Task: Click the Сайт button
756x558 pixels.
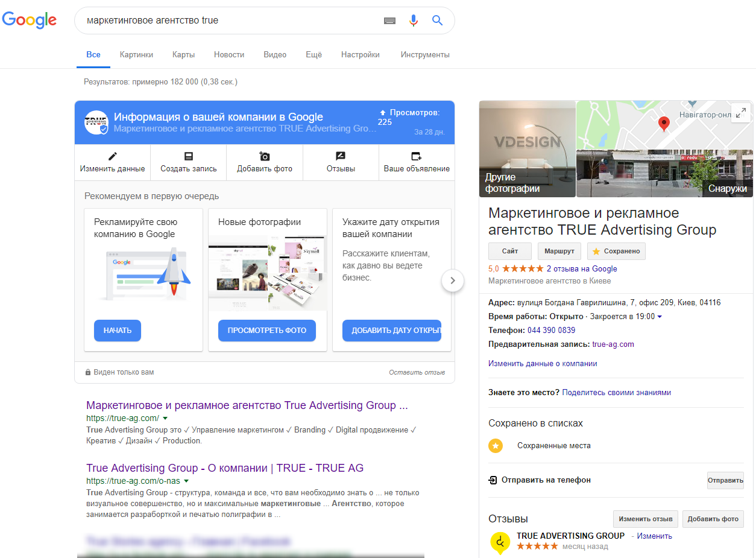Action: 510,251
